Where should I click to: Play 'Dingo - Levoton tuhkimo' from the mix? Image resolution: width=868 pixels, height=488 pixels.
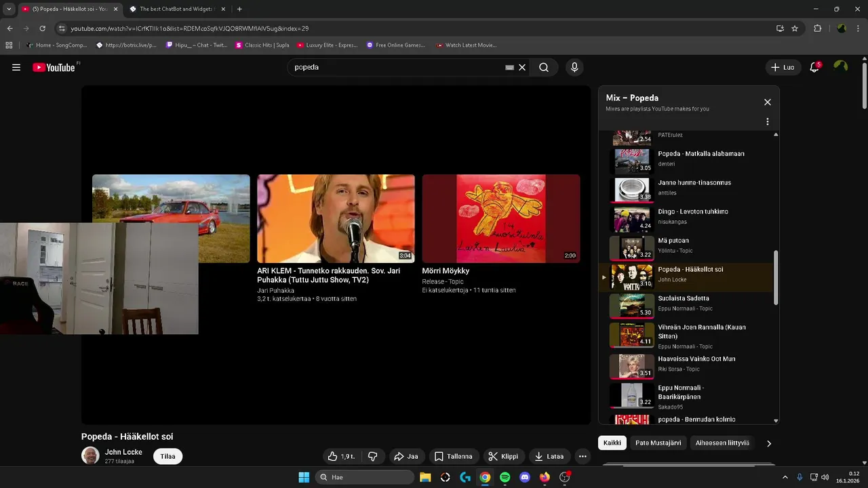pos(688,219)
